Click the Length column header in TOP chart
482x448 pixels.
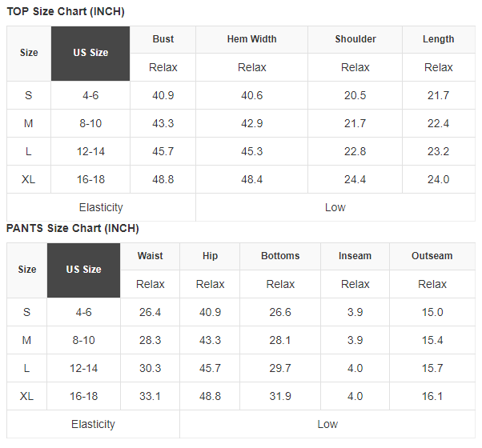tap(438, 39)
